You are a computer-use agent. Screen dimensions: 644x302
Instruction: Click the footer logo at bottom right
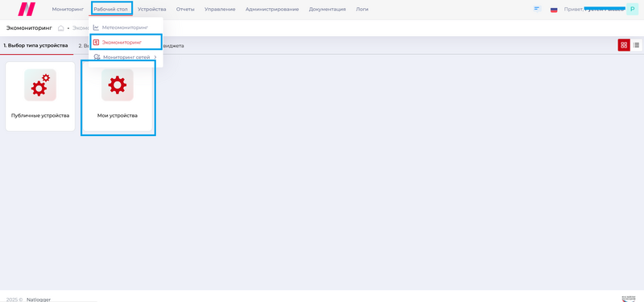pyautogui.click(x=629, y=299)
